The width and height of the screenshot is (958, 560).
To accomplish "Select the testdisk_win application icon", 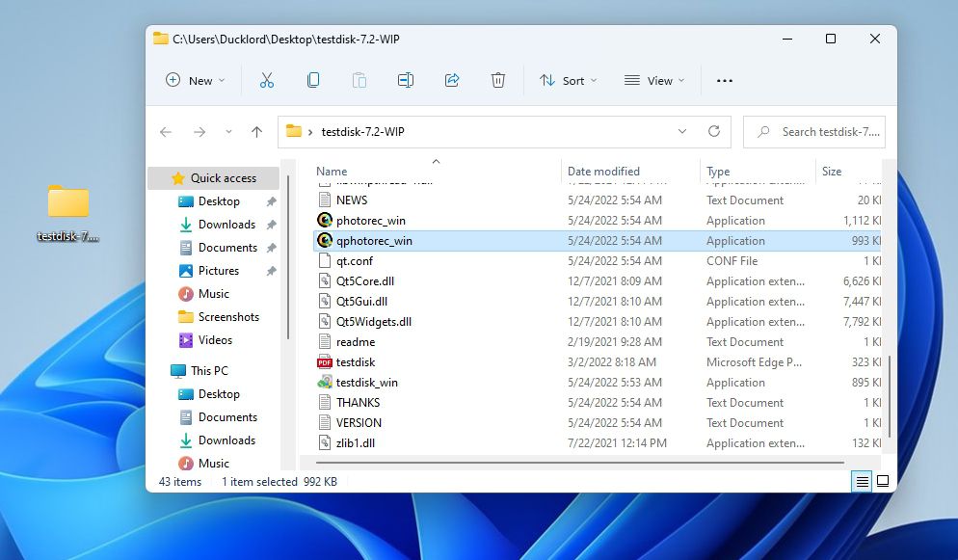I will click(x=325, y=382).
